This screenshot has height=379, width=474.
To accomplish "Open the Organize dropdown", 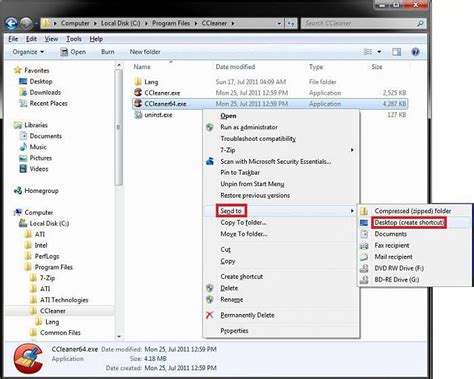I will (28, 52).
